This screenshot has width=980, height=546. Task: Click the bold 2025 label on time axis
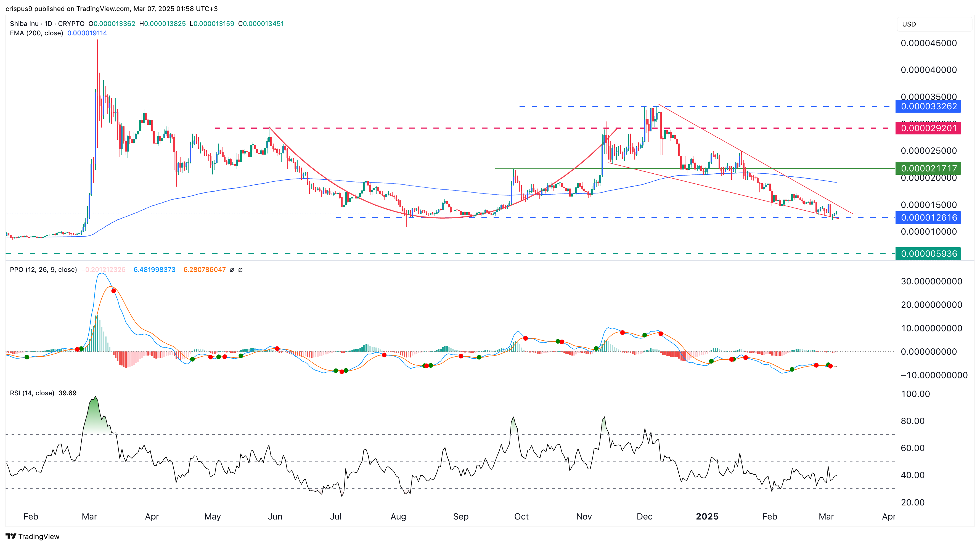click(x=707, y=517)
